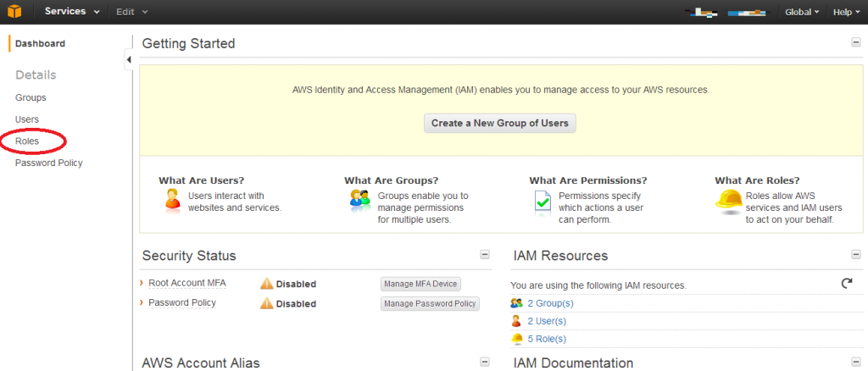Open the Services dropdown menu
The height and width of the screenshot is (371, 868).
pyautogui.click(x=72, y=12)
